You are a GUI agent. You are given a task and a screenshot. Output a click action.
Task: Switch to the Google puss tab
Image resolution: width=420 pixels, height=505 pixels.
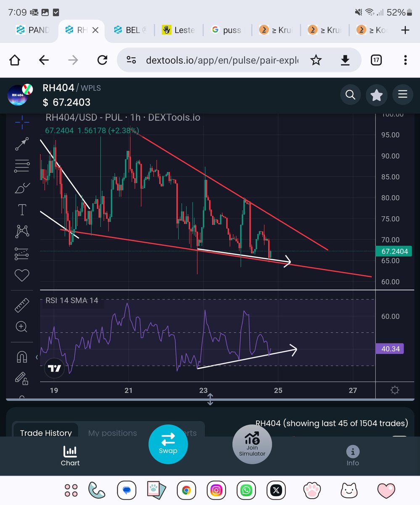click(227, 30)
